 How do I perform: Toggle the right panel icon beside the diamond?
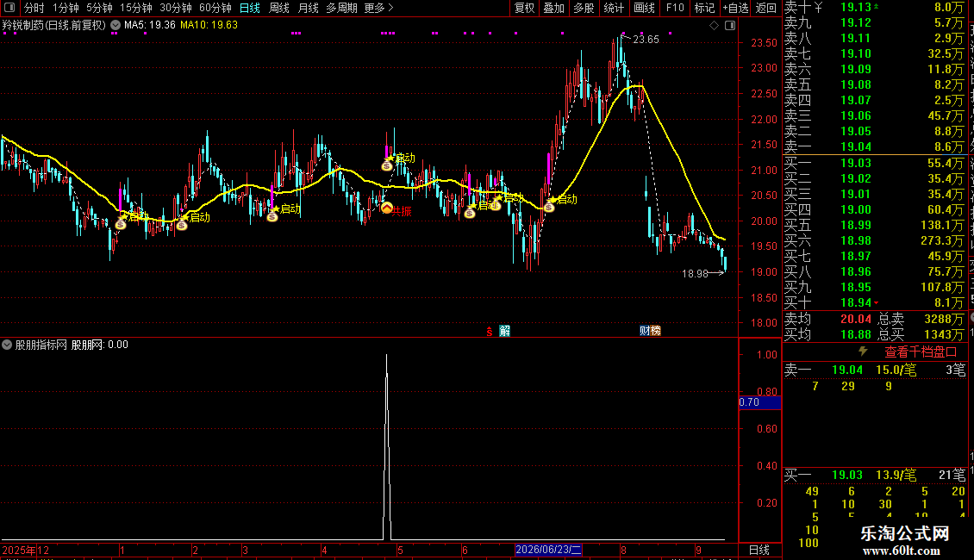click(x=731, y=26)
